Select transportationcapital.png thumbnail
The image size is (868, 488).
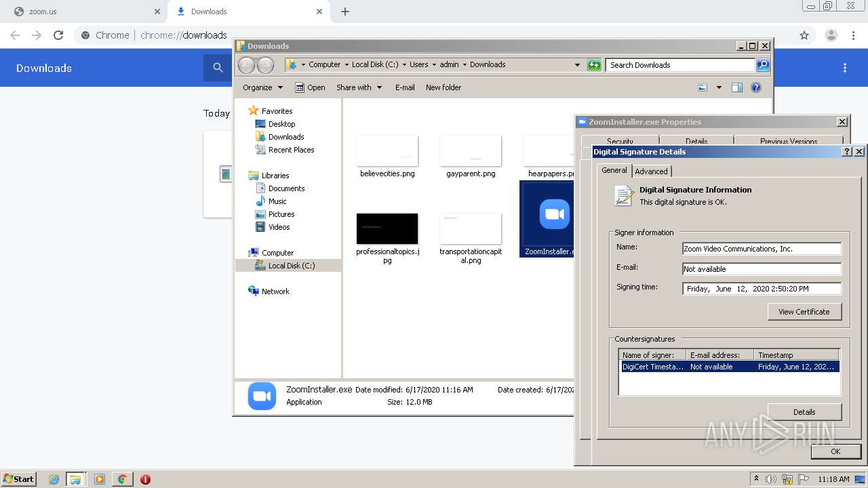pos(471,229)
